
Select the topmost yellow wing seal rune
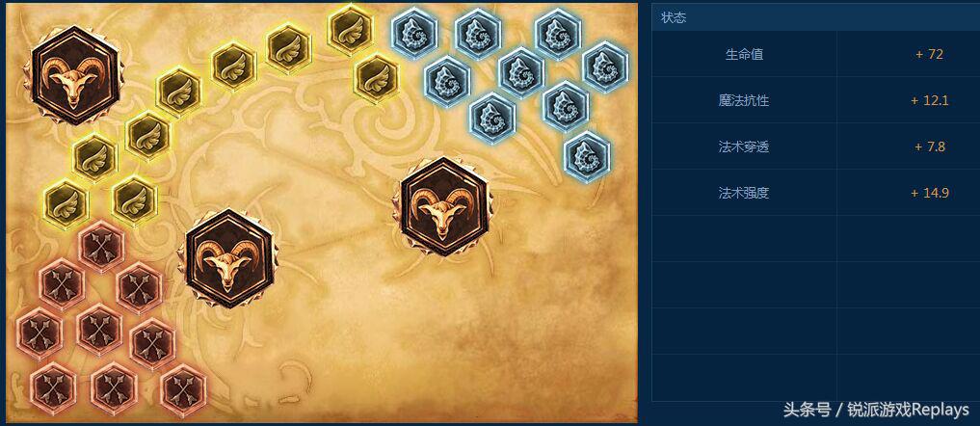pos(351,30)
